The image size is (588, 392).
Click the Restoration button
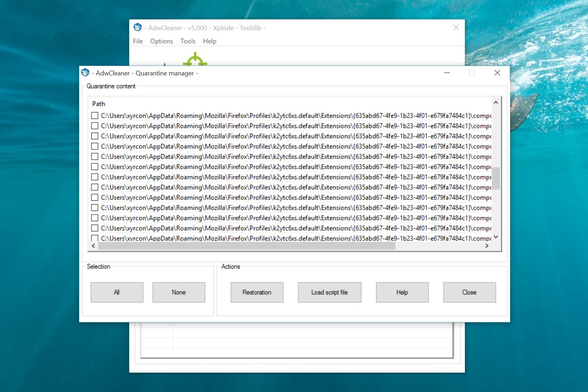point(257,292)
